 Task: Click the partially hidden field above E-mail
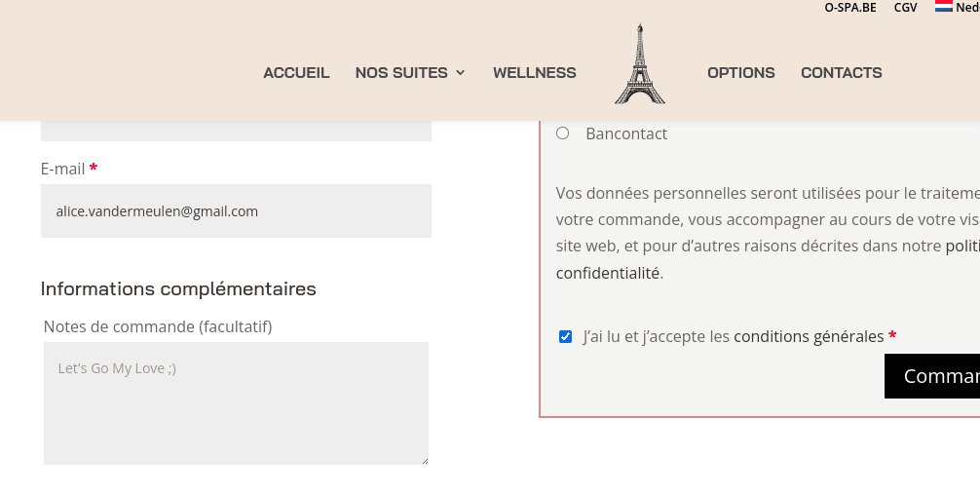pos(237,132)
